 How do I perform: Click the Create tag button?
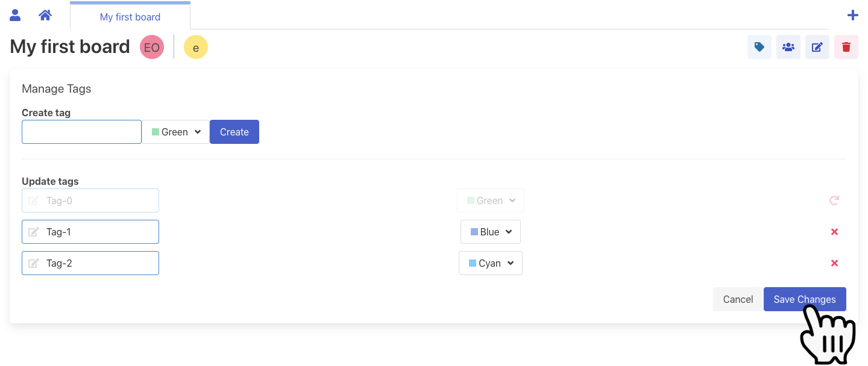(234, 132)
